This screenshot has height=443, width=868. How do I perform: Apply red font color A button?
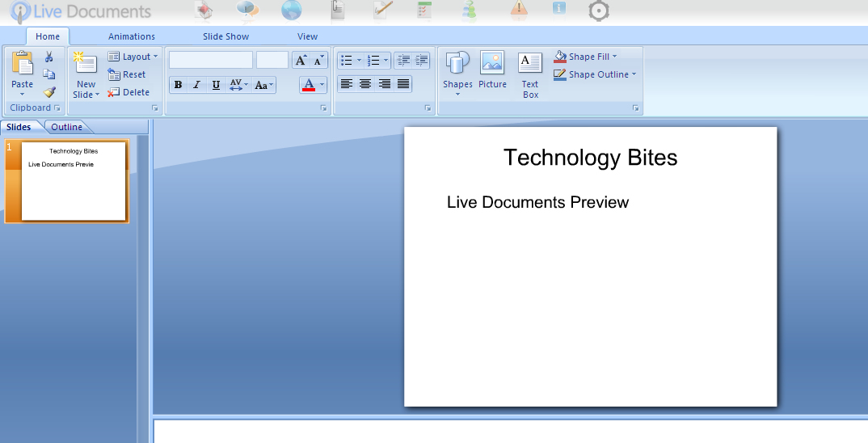[x=309, y=85]
